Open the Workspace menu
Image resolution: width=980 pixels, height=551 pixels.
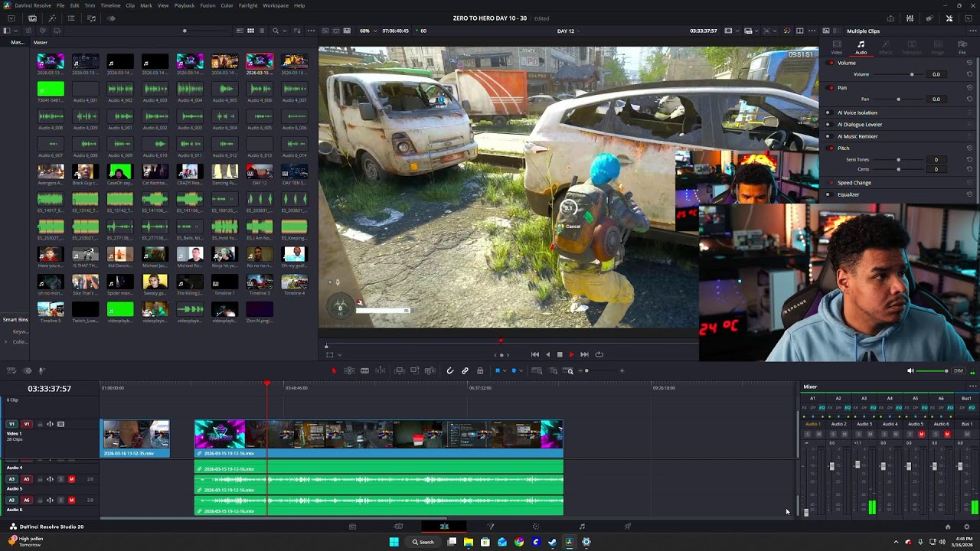276,5
